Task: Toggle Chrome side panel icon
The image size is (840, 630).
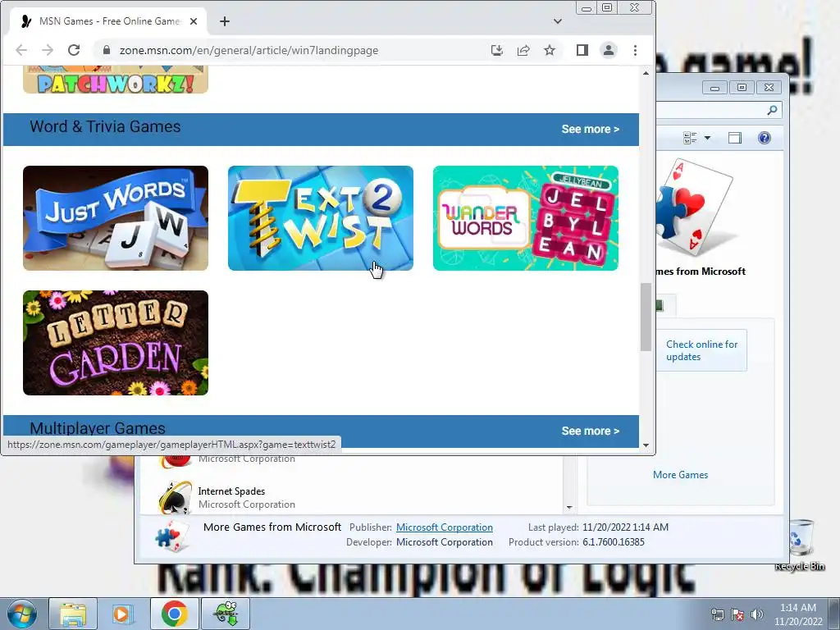Action: point(582,50)
